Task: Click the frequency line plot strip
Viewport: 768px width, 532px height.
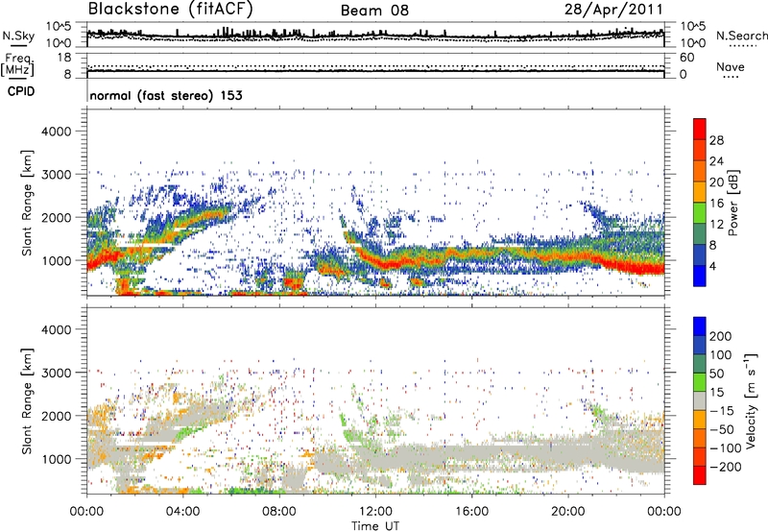Action: click(375, 65)
